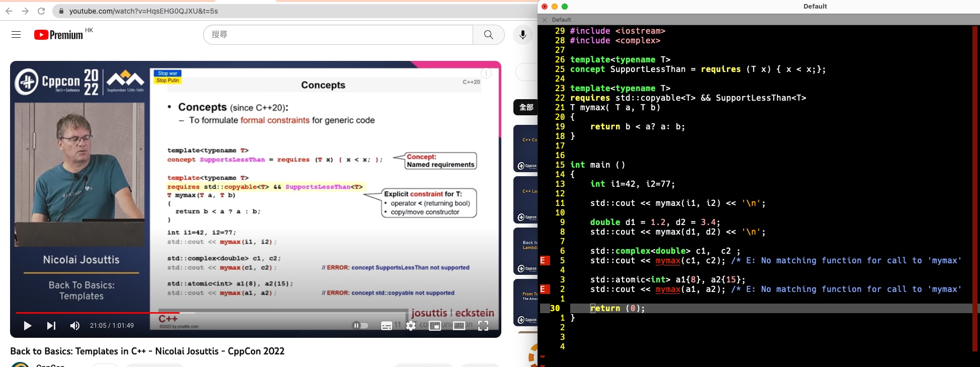Click '#include <iostream>' in the editor
Image resolution: width=980 pixels, height=367 pixels.
617,31
